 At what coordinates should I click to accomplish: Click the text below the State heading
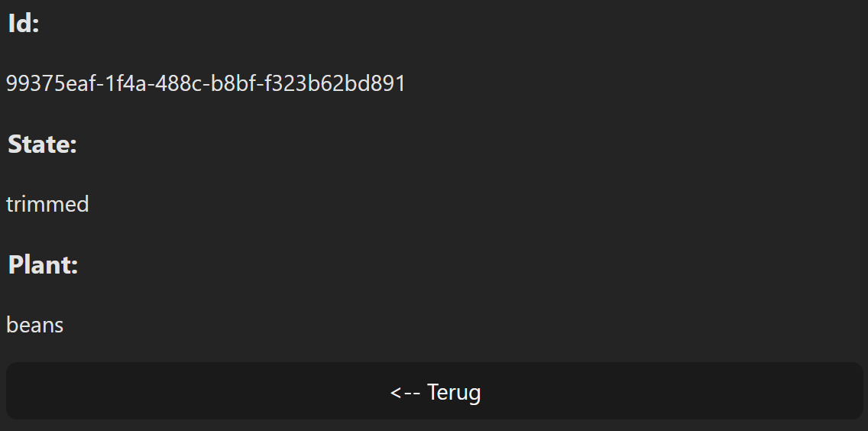click(x=47, y=204)
